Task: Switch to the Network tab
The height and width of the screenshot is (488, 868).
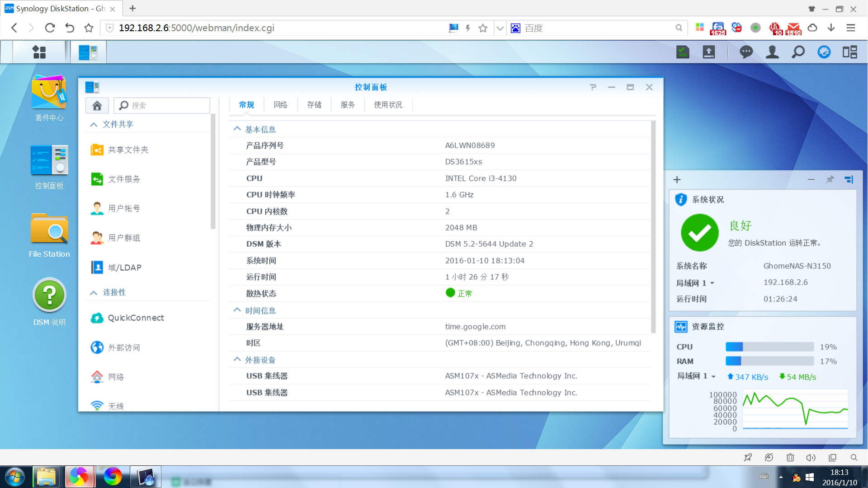Action: coord(280,105)
